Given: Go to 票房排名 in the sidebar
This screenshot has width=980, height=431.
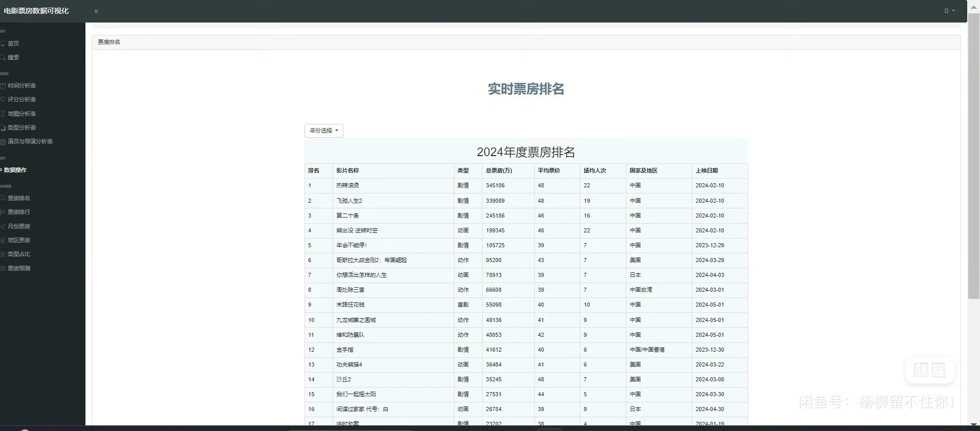Looking at the screenshot, I should [19, 199].
